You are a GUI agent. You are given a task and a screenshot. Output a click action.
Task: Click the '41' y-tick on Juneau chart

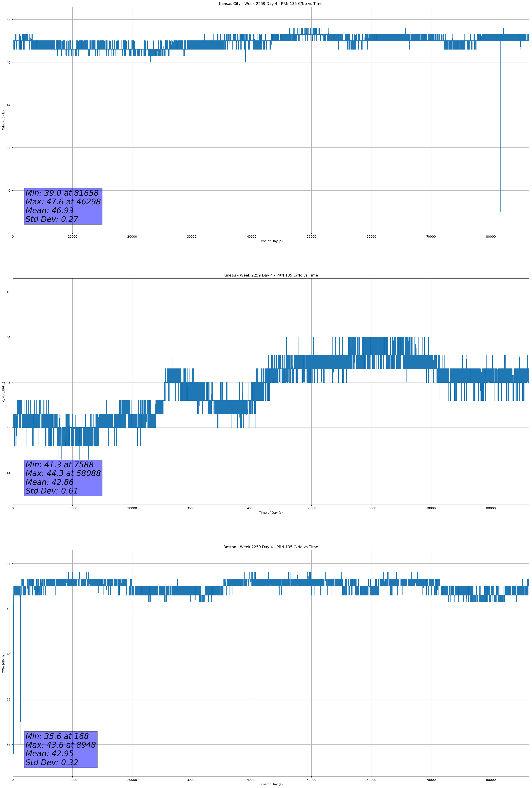pos(8,473)
